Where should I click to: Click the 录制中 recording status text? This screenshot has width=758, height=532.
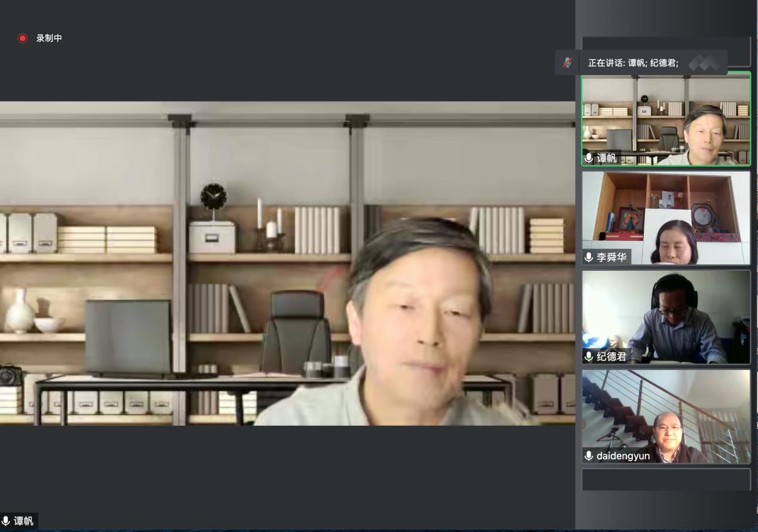[49, 38]
